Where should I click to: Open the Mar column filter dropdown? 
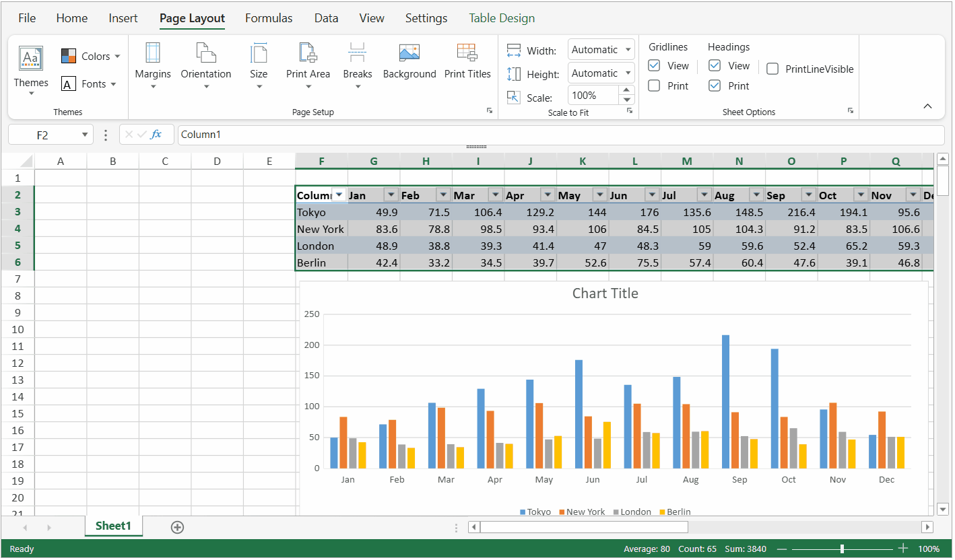[x=496, y=195]
